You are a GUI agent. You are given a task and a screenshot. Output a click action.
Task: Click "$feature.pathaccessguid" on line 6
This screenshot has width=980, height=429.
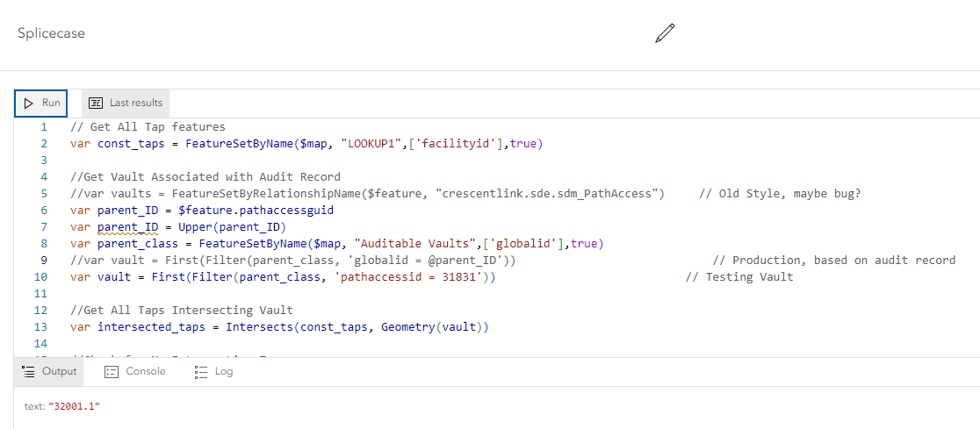coord(256,211)
